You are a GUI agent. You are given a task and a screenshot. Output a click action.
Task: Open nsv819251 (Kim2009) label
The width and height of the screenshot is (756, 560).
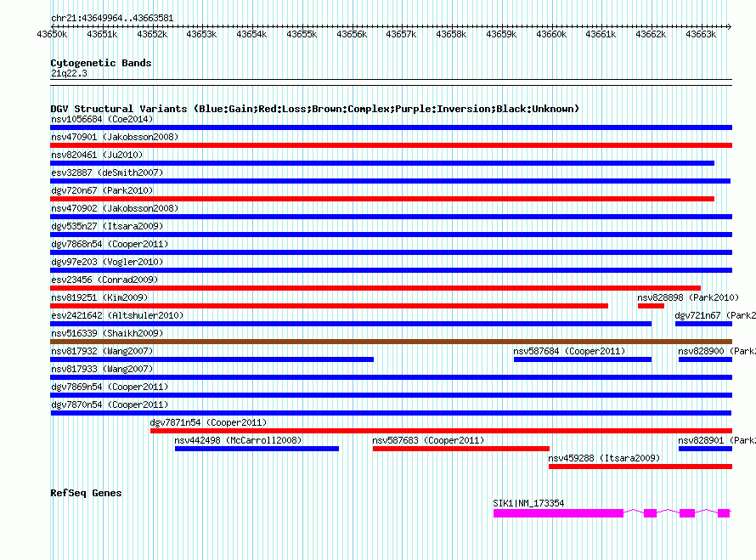click(x=99, y=297)
